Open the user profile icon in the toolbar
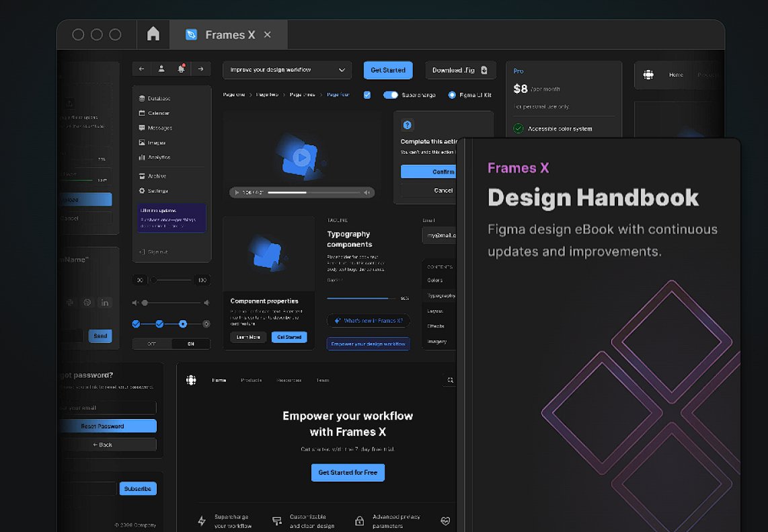 (161, 69)
